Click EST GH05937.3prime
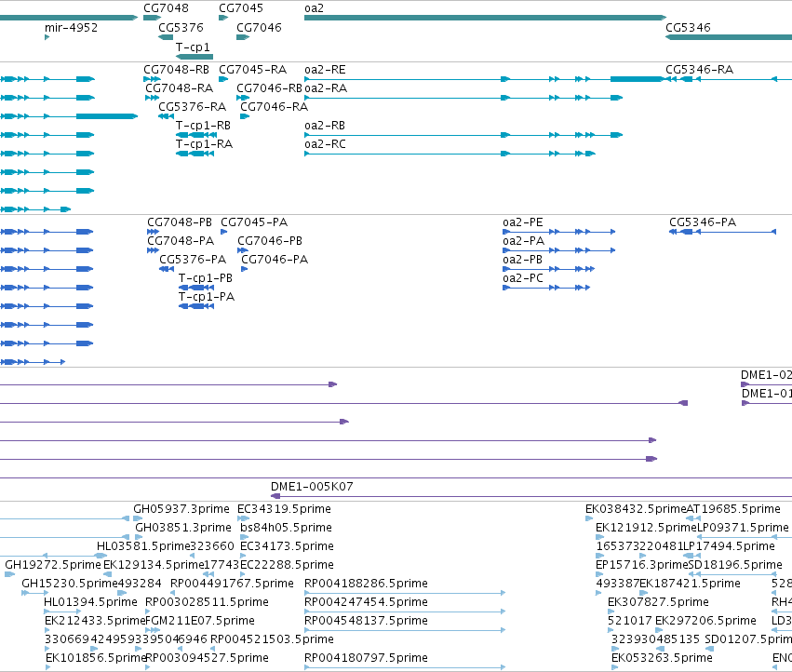This screenshot has height=672, width=792. (x=181, y=509)
